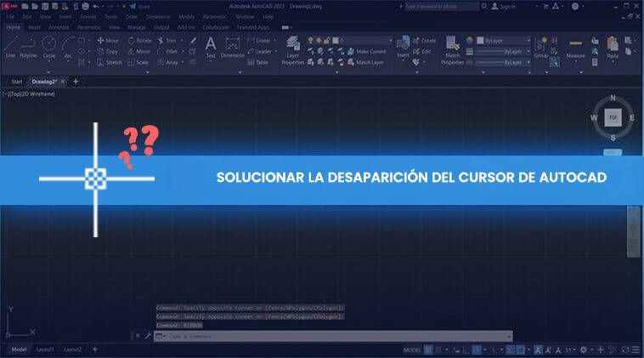Expand the Trim dropdown arrow
The width and height of the screenshot is (644, 358).
(x=182, y=40)
